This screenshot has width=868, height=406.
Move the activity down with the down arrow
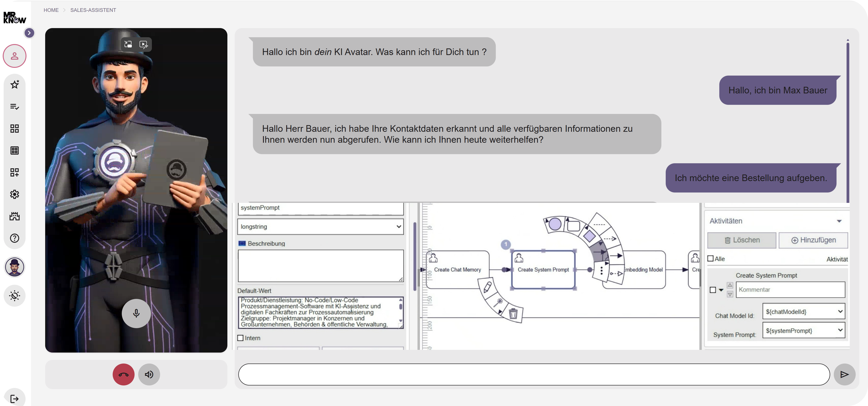[730, 295]
